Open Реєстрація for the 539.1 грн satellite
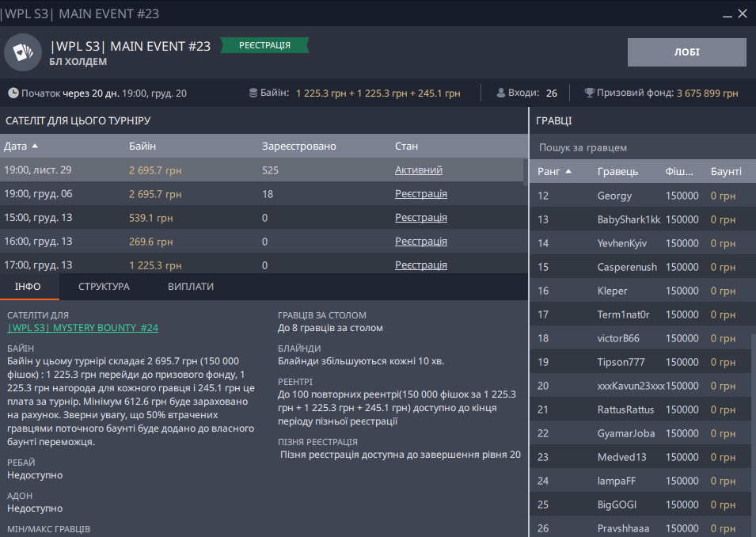The width and height of the screenshot is (756, 537). 420,218
